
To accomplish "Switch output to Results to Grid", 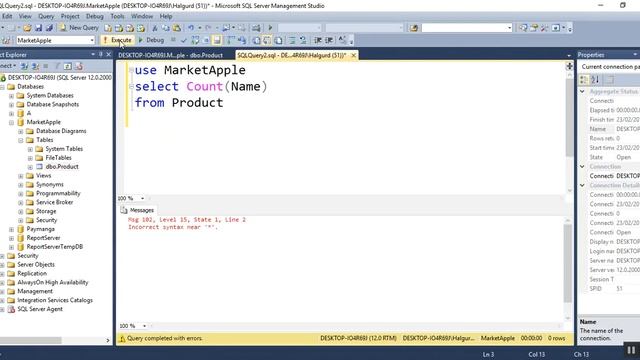I will point(267,40).
